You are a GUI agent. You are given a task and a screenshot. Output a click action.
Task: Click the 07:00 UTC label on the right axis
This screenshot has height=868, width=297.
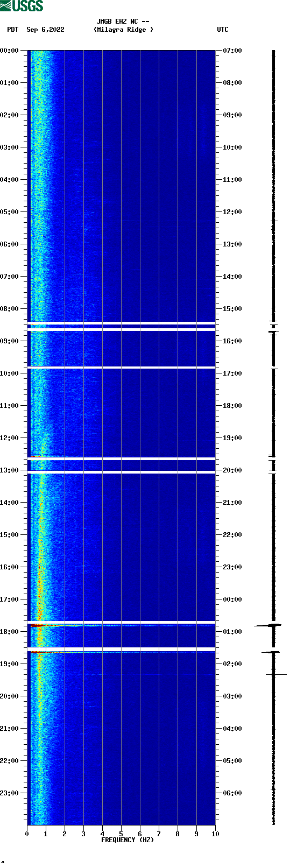(x=232, y=51)
